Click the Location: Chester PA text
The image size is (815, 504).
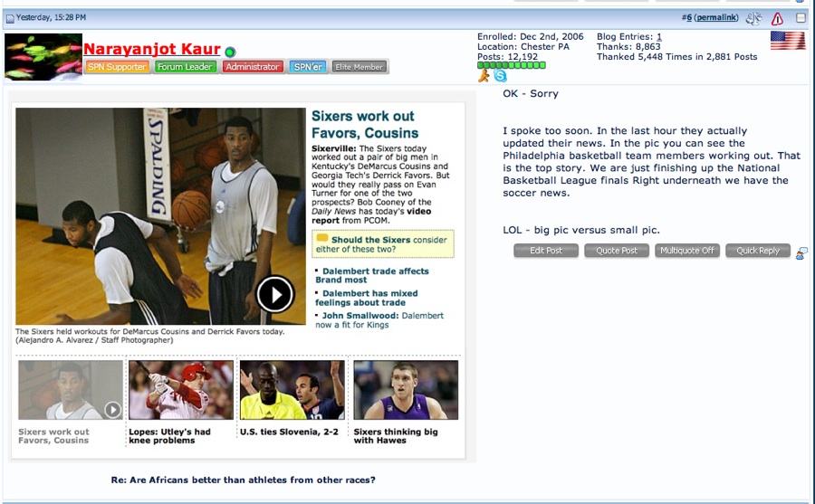pos(523,47)
